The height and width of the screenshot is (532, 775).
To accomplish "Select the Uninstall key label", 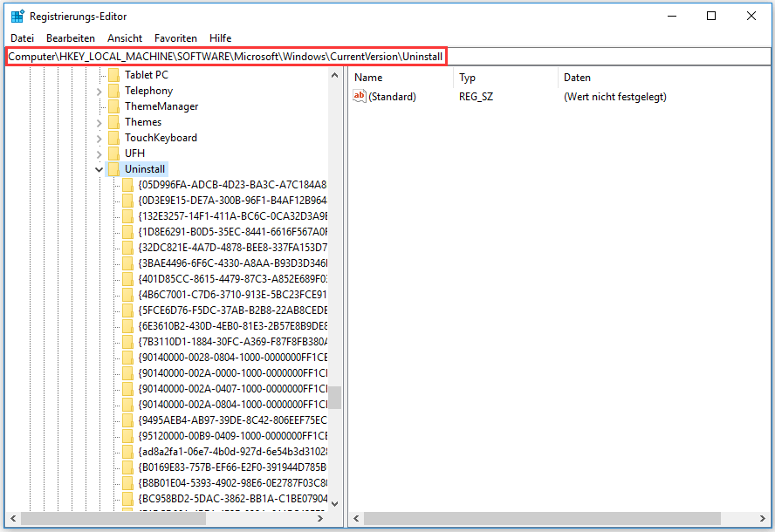I will [x=145, y=169].
